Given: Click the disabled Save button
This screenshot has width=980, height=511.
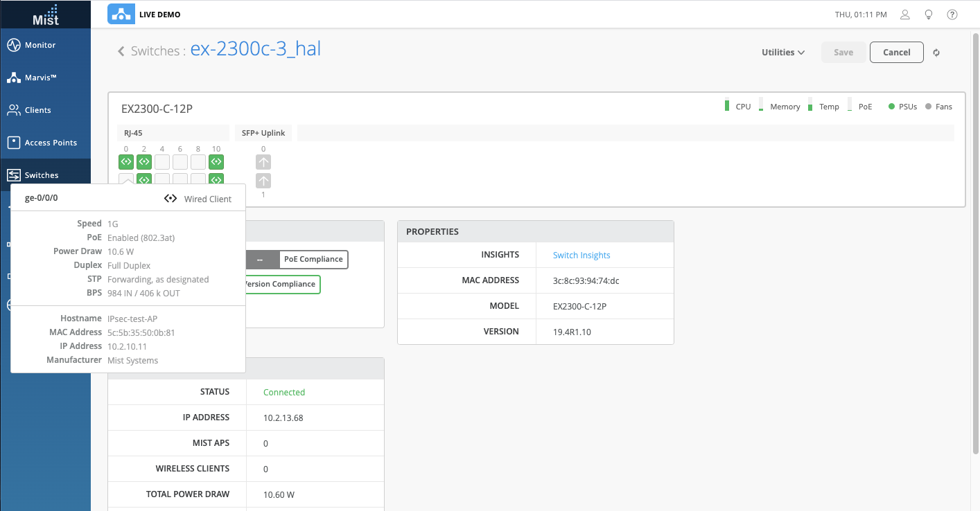Looking at the screenshot, I should click(x=843, y=53).
